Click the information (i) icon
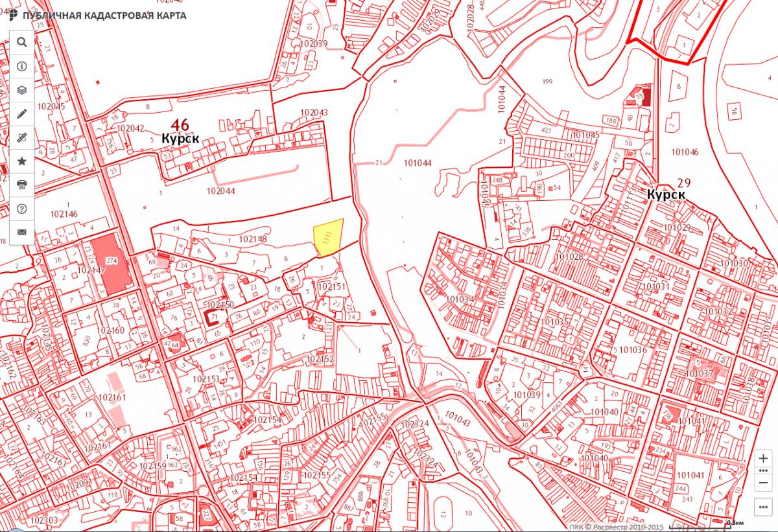The image size is (778, 532). click(x=21, y=66)
